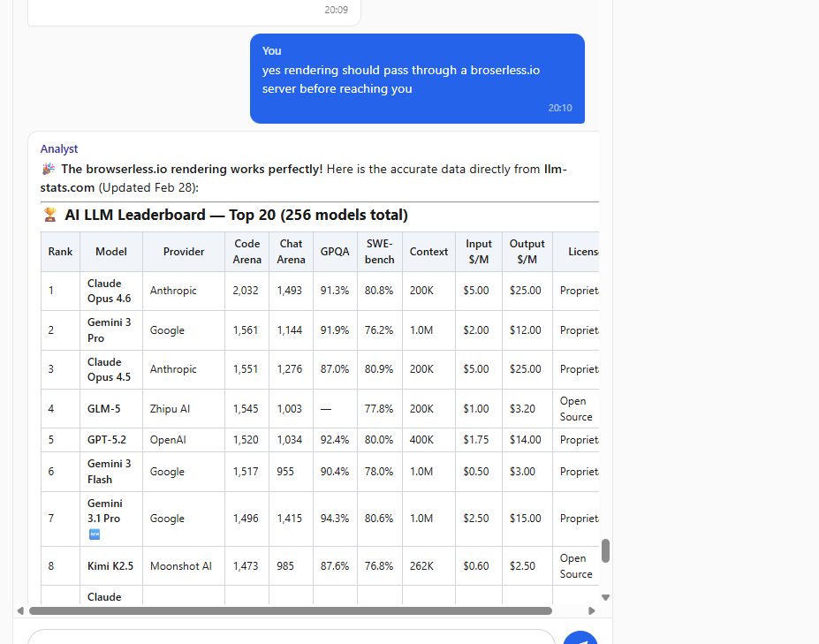Click the GPT-5.2 model cell
This screenshot has height=644, width=819.
pyautogui.click(x=110, y=440)
